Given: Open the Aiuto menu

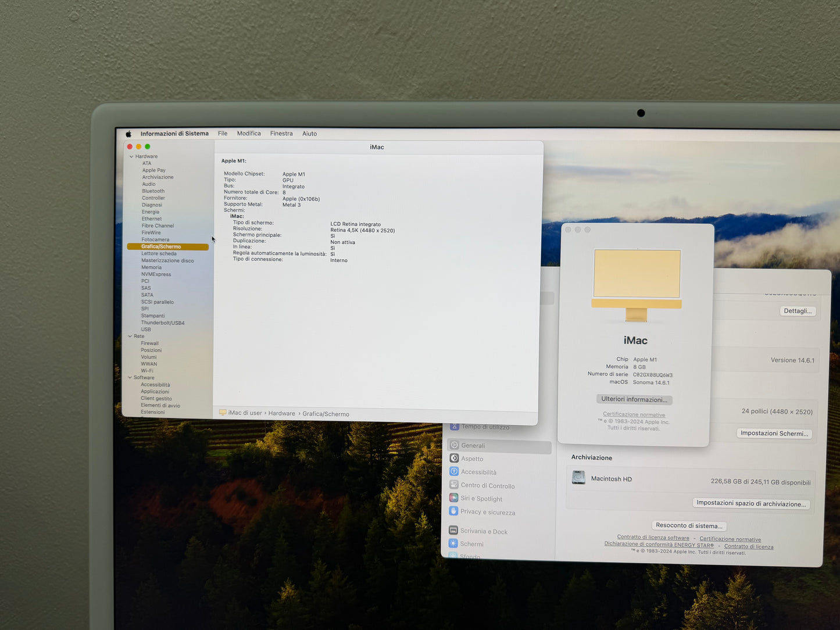Looking at the screenshot, I should coord(309,134).
